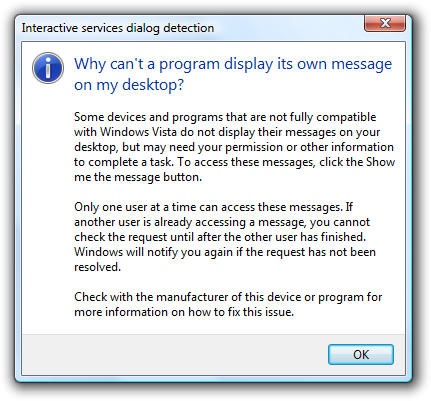Viewport: 431px width, 401px height.
Task: Click the 'Interactive services dialog detection' title
Action: 118,28
